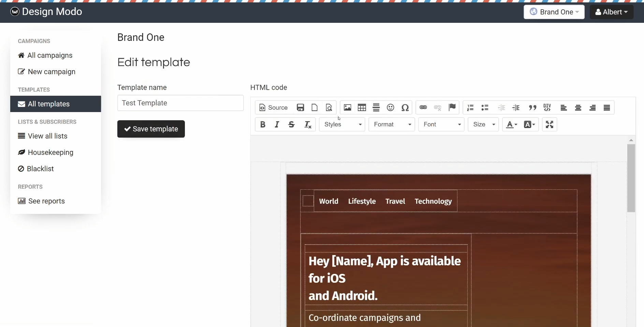Insert an anchor with the flag icon
Viewport: 644px width, 327px height.
pyautogui.click(x=452, y=108)
